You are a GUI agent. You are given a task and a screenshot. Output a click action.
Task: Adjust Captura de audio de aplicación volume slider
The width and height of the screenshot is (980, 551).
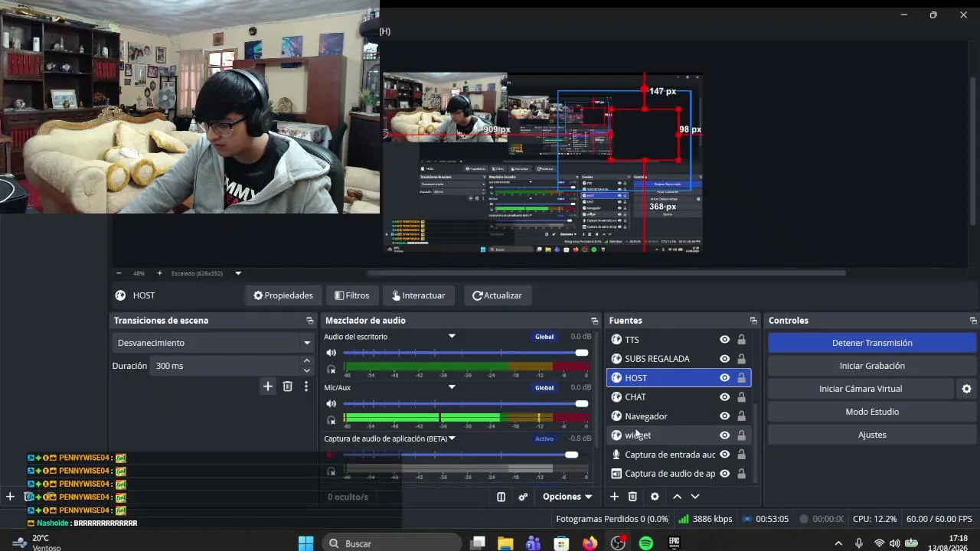click(x=465, y=455)
